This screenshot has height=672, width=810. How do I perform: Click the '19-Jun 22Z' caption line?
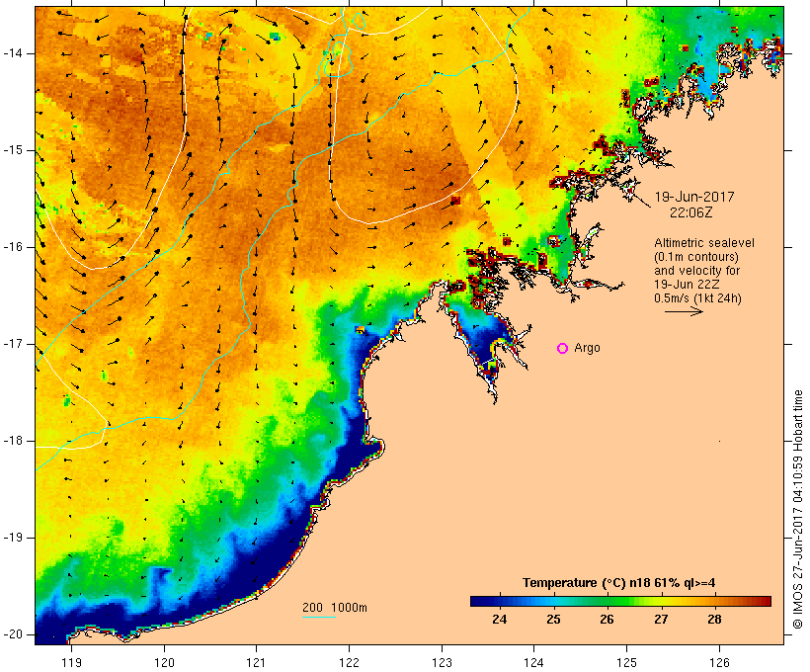[688, 285]
